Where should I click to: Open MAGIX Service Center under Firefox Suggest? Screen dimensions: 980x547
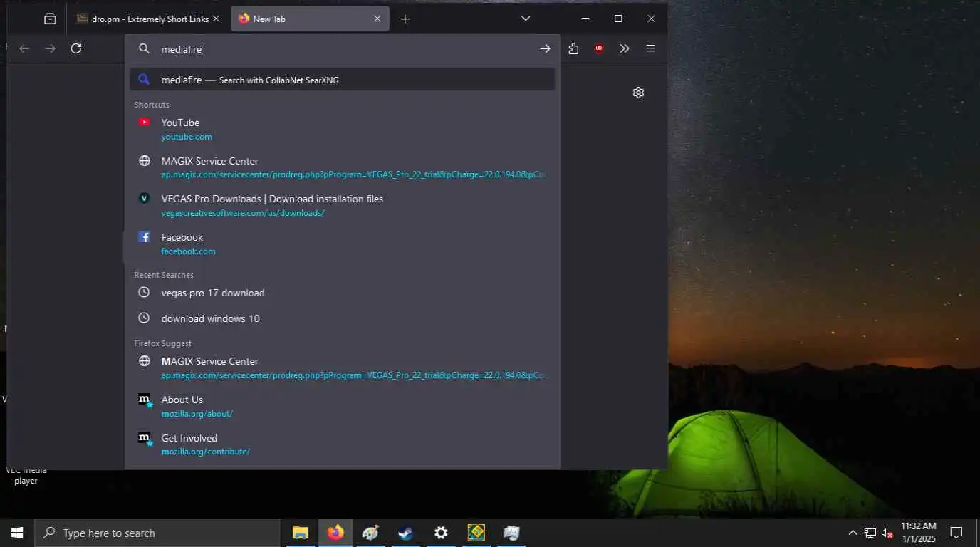[x=343, y=368]
